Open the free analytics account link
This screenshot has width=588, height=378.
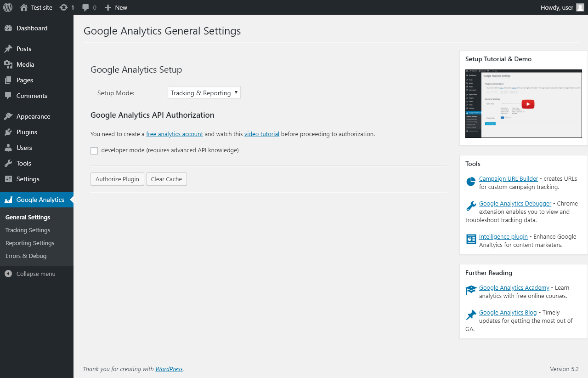pyautogui.click(x=175, y=134)
